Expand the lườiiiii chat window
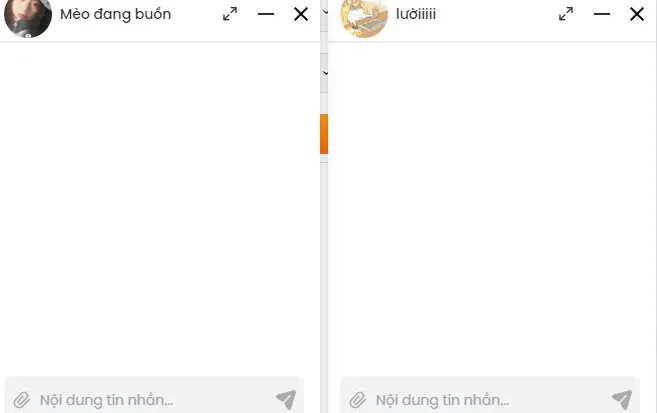 pos(566,14)
